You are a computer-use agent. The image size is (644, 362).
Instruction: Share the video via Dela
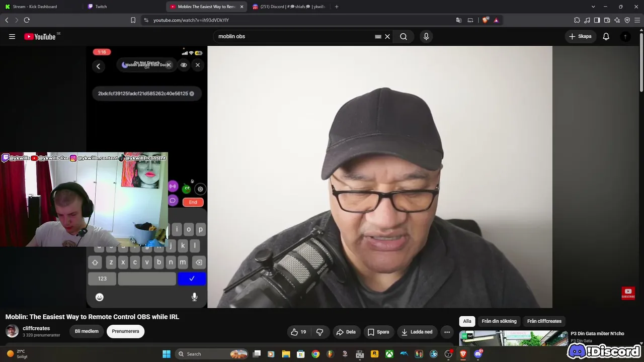click(346, 332)
